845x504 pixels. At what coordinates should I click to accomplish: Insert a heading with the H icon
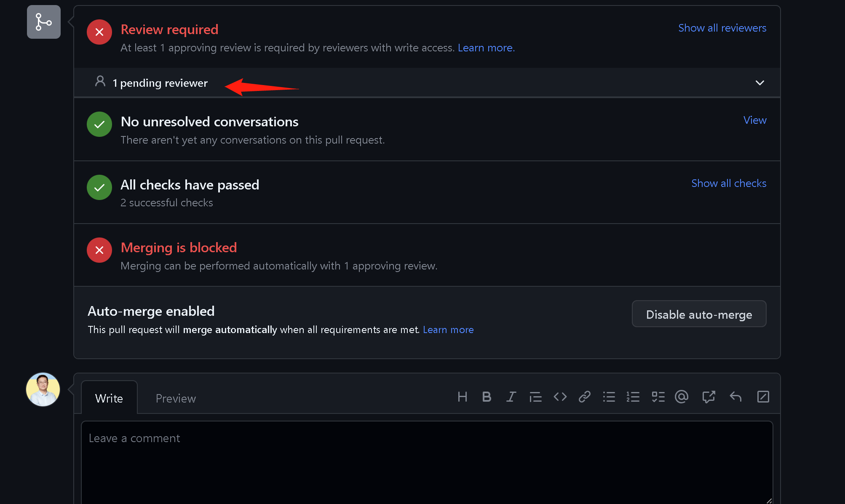(x=462, y=397)
